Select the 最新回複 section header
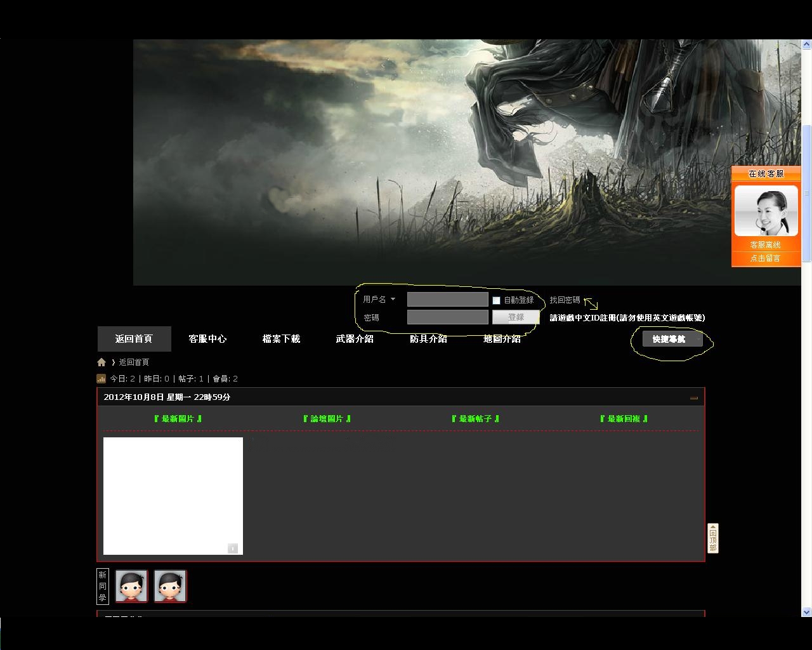The height and width of the screenshot is (650, 812). [x=624, y=419]
